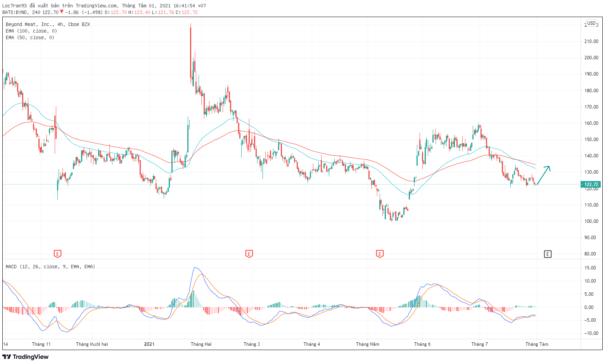Screen dimensions: 605x364
Task: Click the 190.00 price axis label
Action: 591,74
